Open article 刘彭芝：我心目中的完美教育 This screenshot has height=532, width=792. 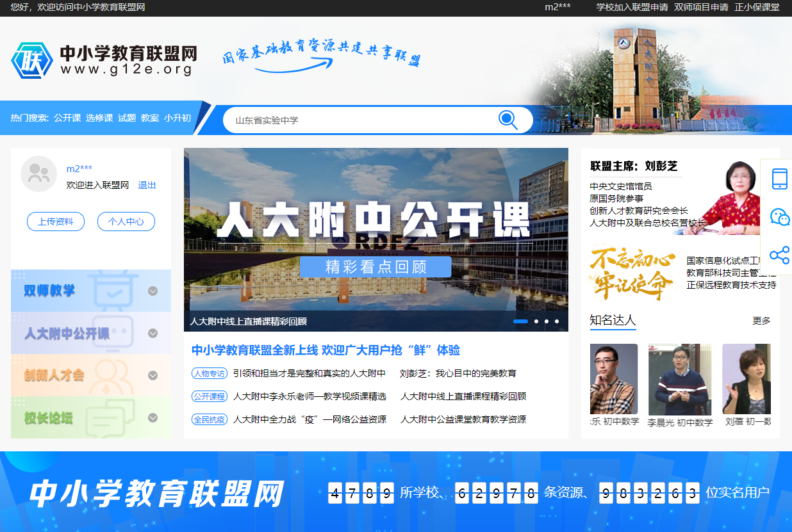(458, 373)
